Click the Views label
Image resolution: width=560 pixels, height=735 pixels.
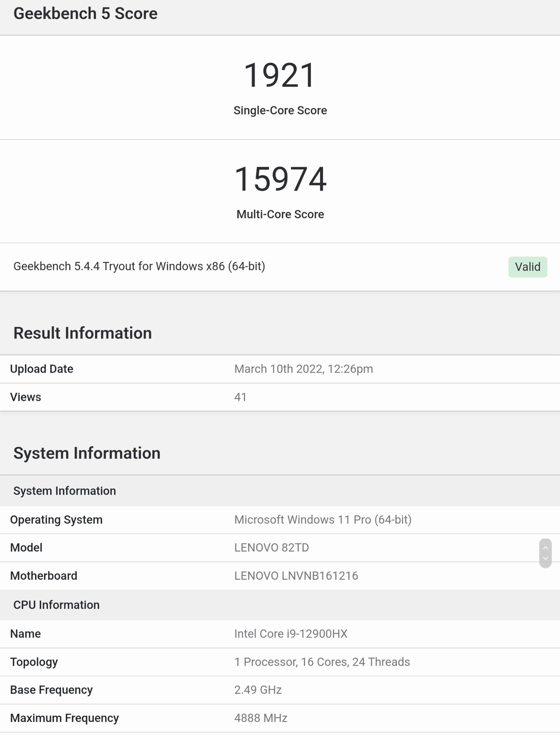[25, 397]
